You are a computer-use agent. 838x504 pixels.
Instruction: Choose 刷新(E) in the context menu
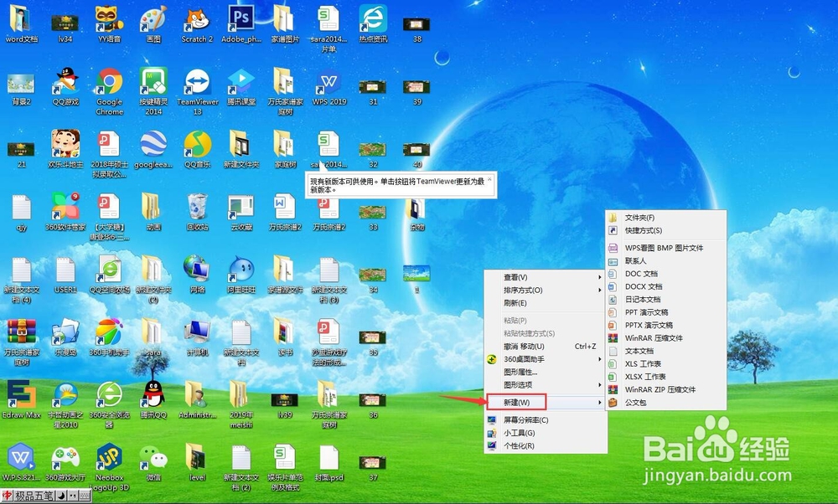pos(546,303)
